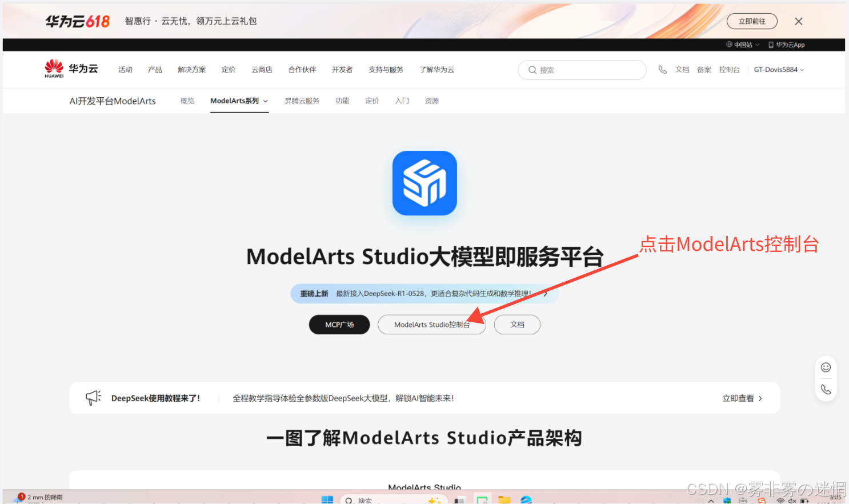Open the 中国站 region selector
This screenshot has width=849, height=504.
pyautogui.click(x=743, y=45)
